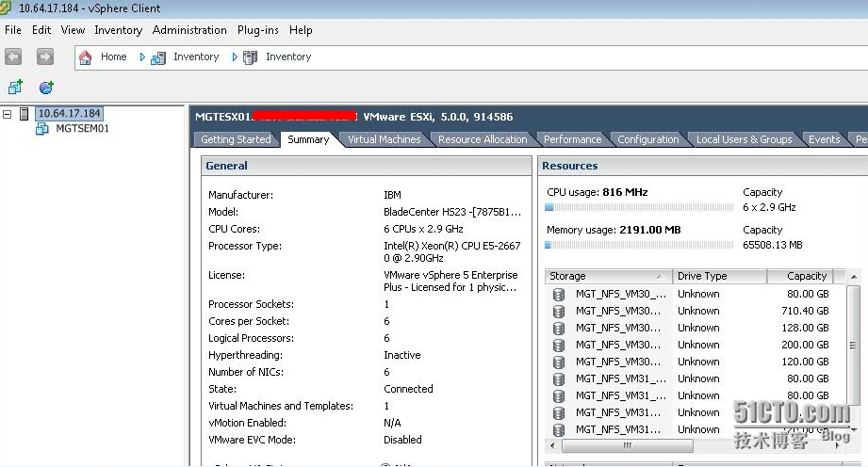Screen dimensions: 868x467
Task: Click datastore icon for the 200.00 GB row
Action: tap(559, 346)
